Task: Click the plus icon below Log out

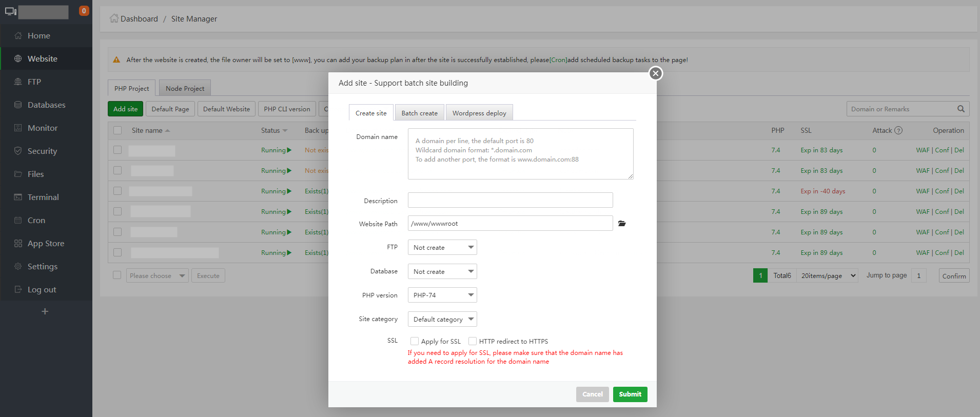Action: (x=45, y=311)
